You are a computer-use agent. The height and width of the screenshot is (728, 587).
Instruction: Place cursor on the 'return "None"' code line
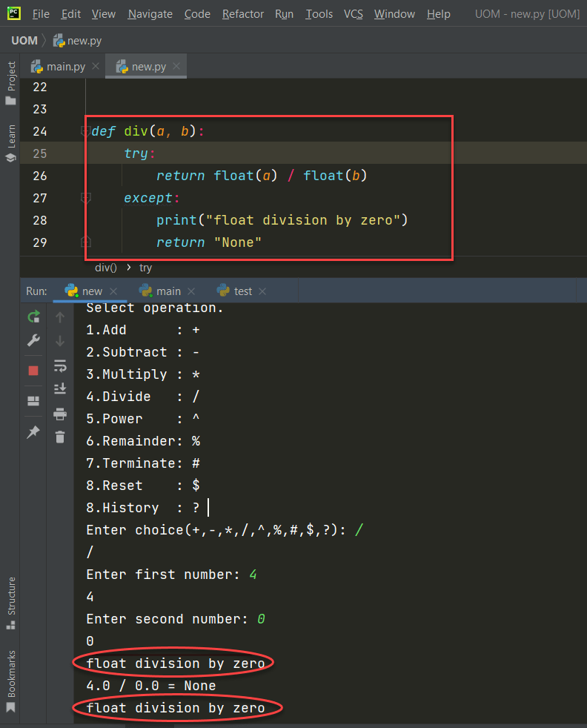click(x=209, y=242)
